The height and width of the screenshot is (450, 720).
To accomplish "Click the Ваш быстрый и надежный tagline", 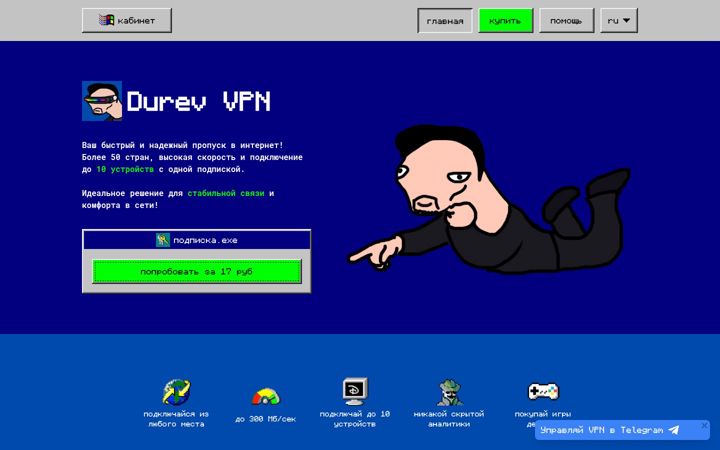I will tap(183, 145).
